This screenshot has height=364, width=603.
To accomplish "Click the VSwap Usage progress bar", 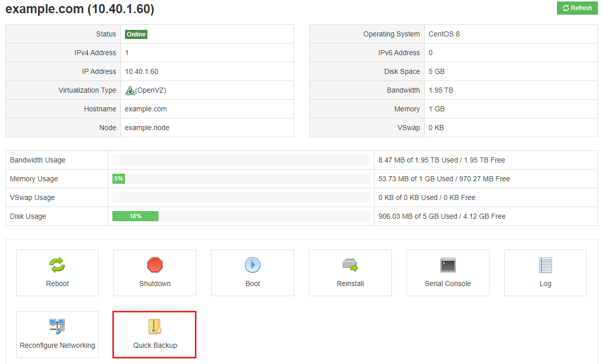I will coord(241,197).
